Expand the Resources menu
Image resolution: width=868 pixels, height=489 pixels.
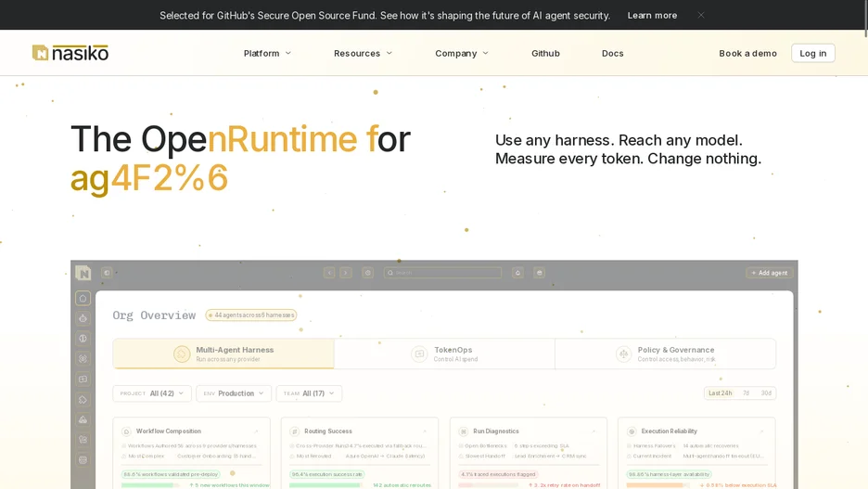point(363,53)
